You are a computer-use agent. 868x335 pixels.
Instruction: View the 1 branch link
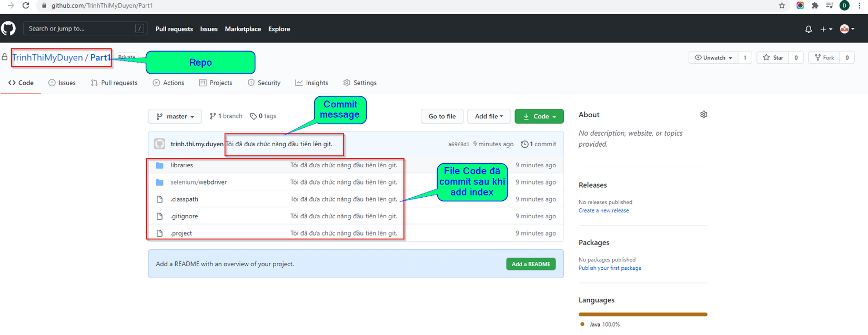click(226, 116)
